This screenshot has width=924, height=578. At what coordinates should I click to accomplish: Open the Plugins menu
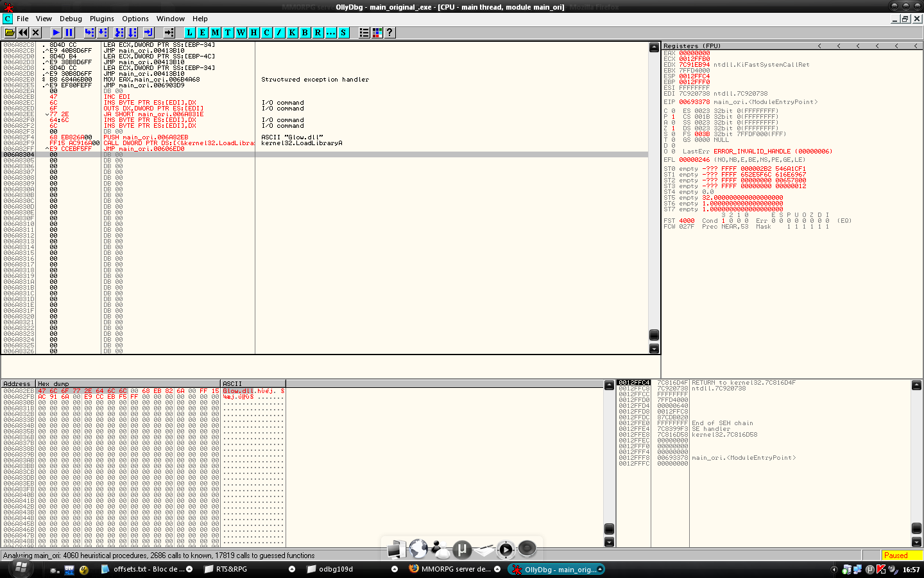click(x=101, y=19)
